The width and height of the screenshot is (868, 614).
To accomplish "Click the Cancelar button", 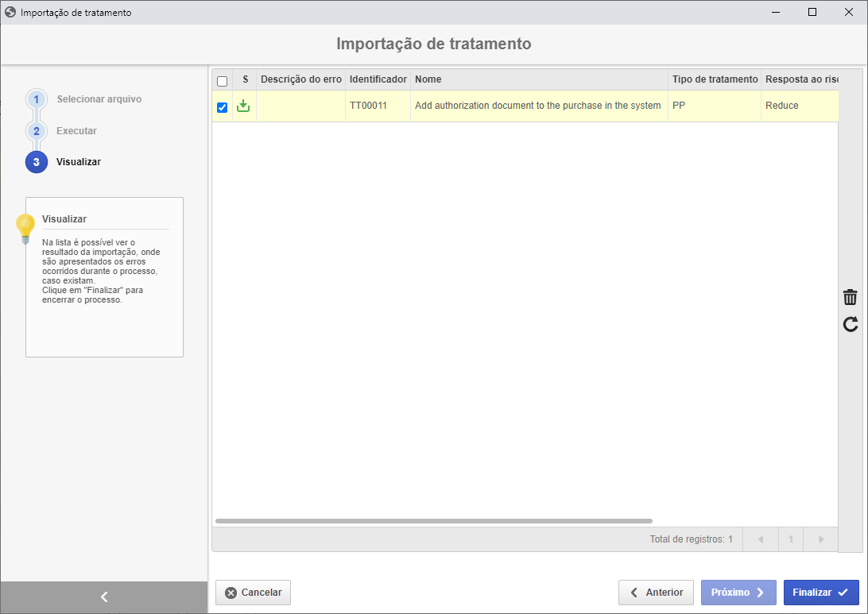I will (253, 593).
